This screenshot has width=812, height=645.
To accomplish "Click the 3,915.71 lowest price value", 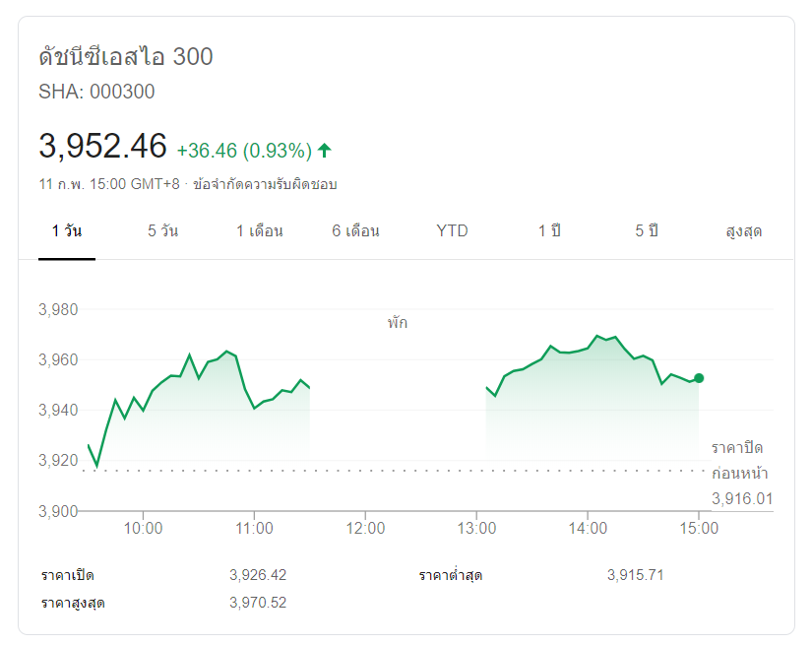I will (636, 575).
